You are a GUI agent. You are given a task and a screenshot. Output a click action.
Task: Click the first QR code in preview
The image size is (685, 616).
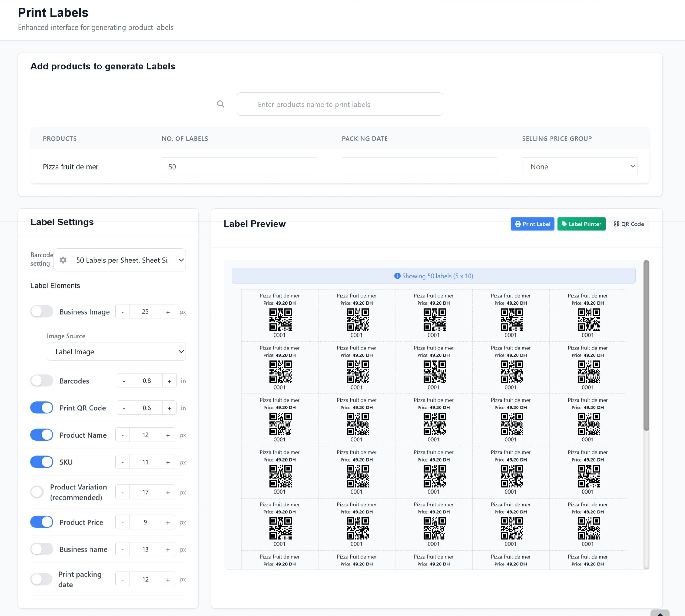point(280,319)
